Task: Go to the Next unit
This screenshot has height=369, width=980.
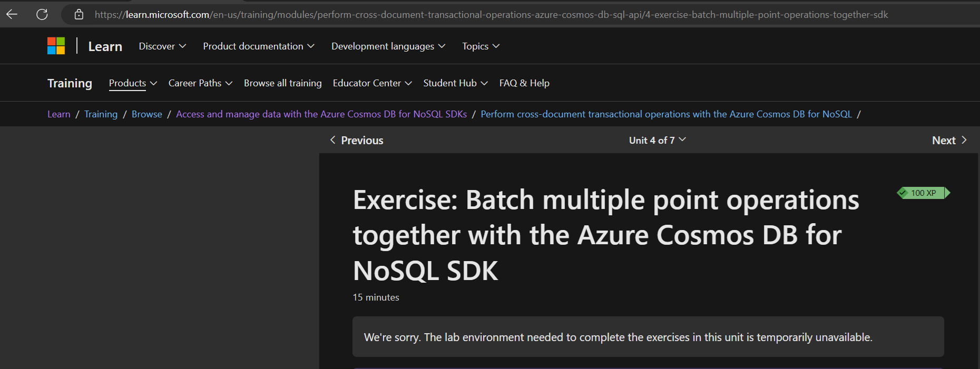Action: (x=949, y=141)
